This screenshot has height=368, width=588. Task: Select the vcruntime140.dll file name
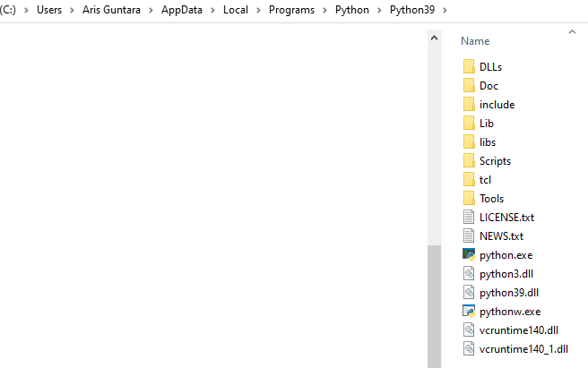(519, 330)
